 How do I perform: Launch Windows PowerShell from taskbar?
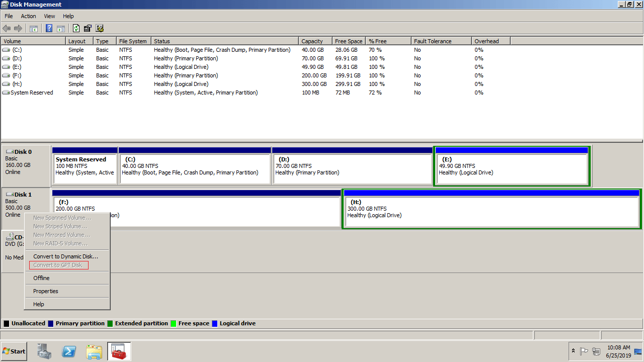point(69,351)
